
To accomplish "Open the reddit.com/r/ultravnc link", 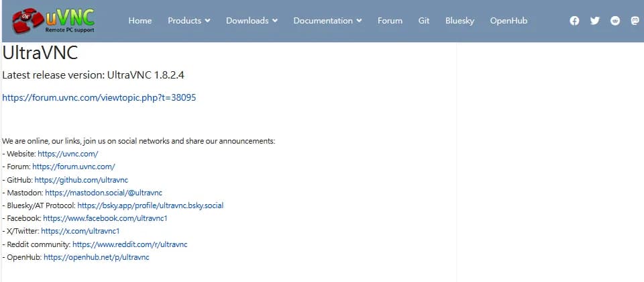I will (129, 244).
